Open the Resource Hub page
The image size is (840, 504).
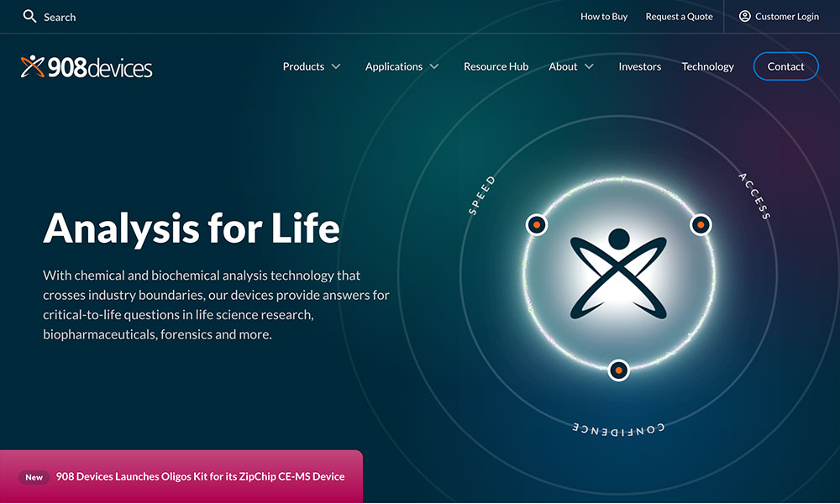496,66
